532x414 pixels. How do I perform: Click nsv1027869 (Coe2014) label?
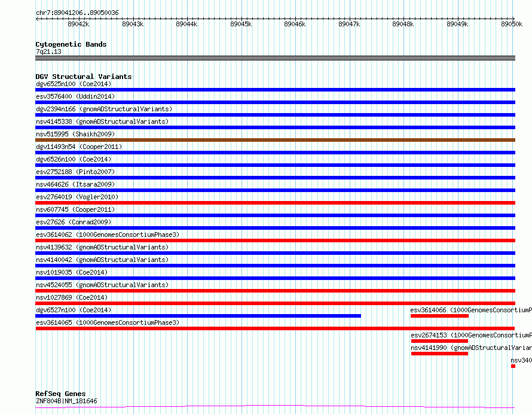coord(72,297)
